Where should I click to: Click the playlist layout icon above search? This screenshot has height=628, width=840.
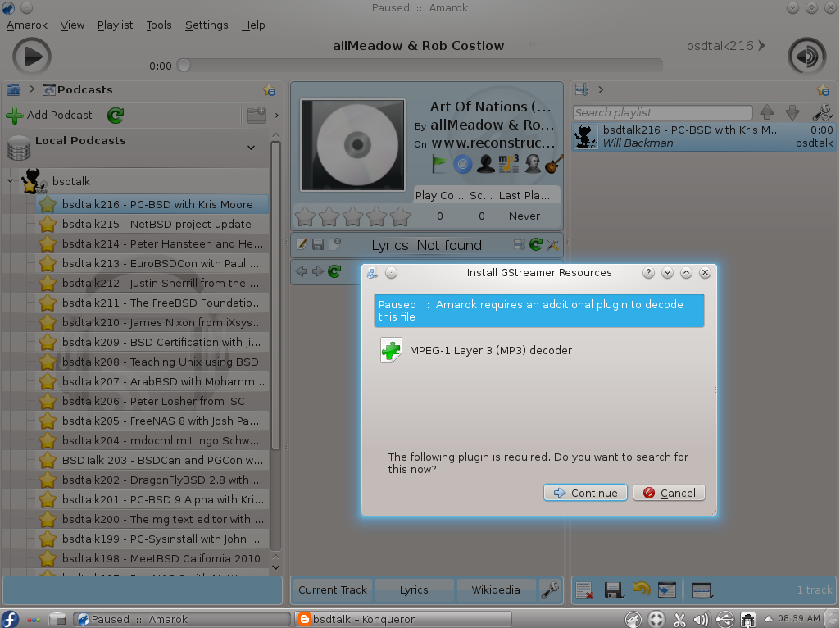pos(582,89)
